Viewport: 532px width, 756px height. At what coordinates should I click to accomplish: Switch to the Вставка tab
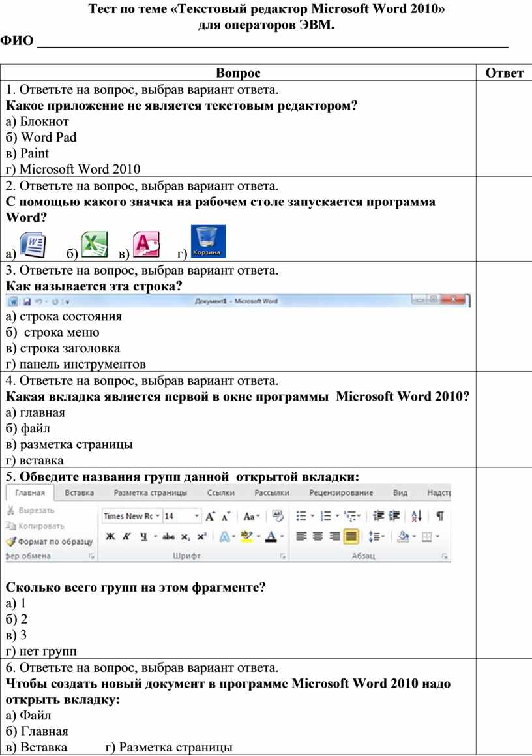coord(79,492)
